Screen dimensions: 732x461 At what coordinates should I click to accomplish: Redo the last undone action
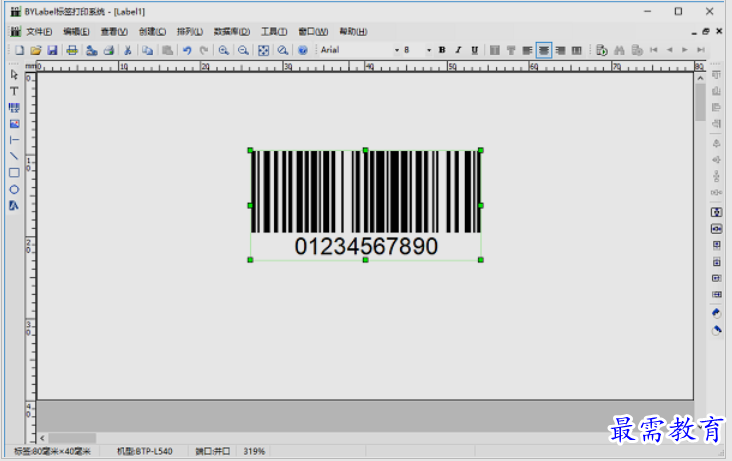tap(204, 50)
